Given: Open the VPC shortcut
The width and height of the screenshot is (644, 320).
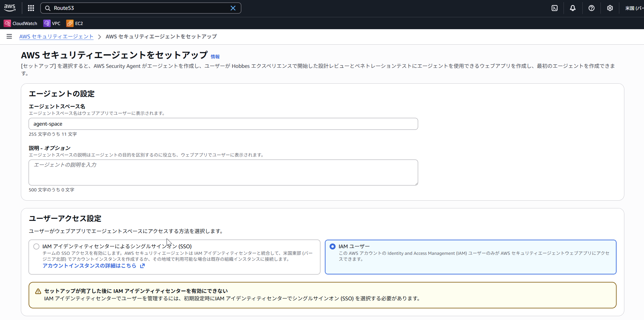Looking at the screenshot, I should (52, 23).
